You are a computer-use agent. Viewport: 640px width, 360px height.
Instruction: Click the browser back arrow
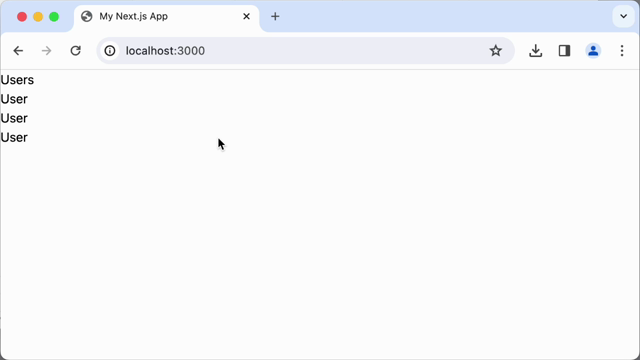18,51
